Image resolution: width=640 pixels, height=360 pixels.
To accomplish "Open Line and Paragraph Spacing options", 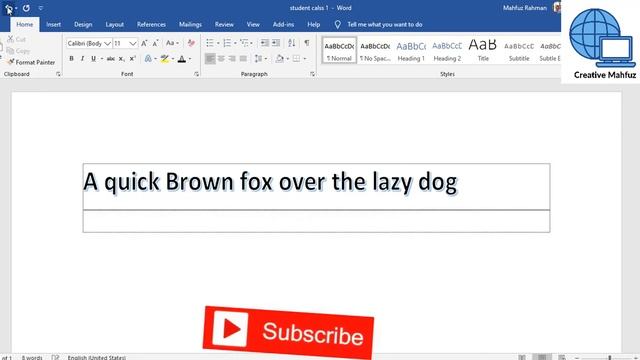I will 260,59.
